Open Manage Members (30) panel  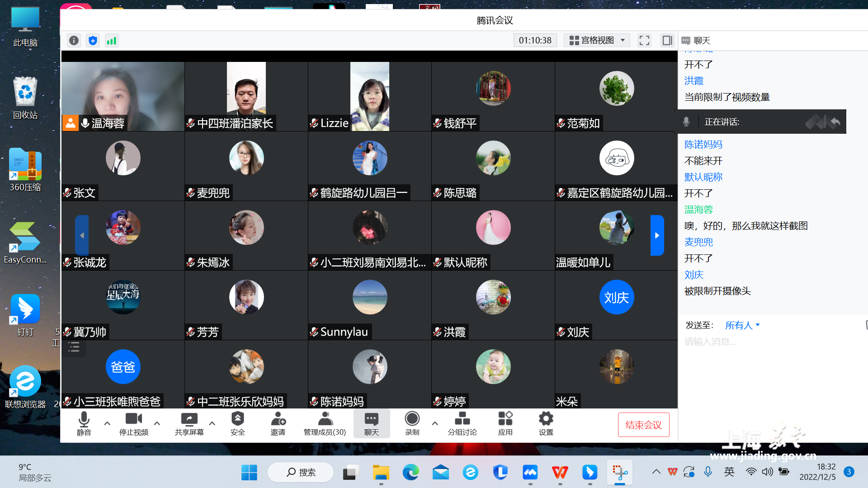click(x=325, y=423)
